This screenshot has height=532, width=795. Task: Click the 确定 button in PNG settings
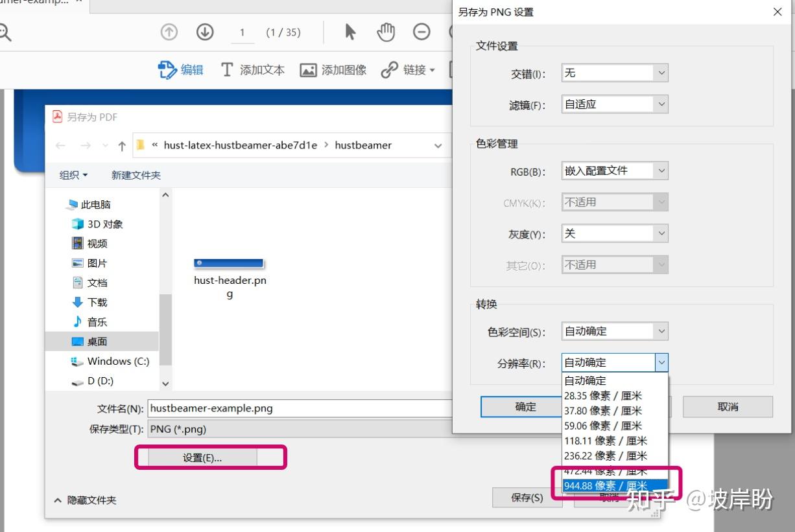click(526, 406)
